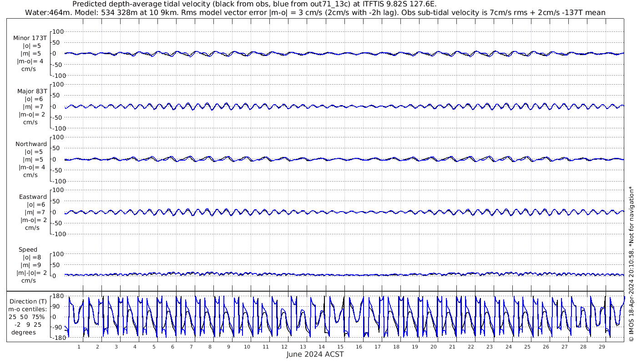The image size is (637, 364).
Task: Click the subtitle line starting 'Water:464m. Model:'
Action: pos(316,12)
